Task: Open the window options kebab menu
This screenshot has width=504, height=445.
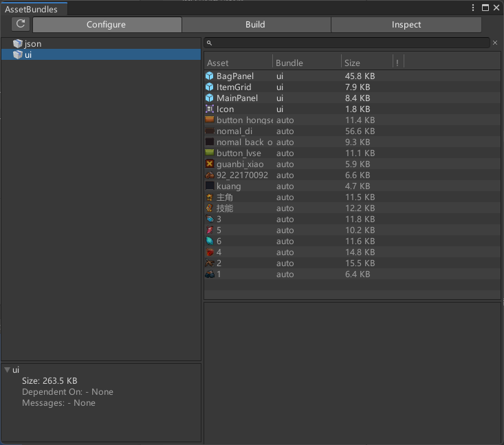Action: [x=473, y=8]
